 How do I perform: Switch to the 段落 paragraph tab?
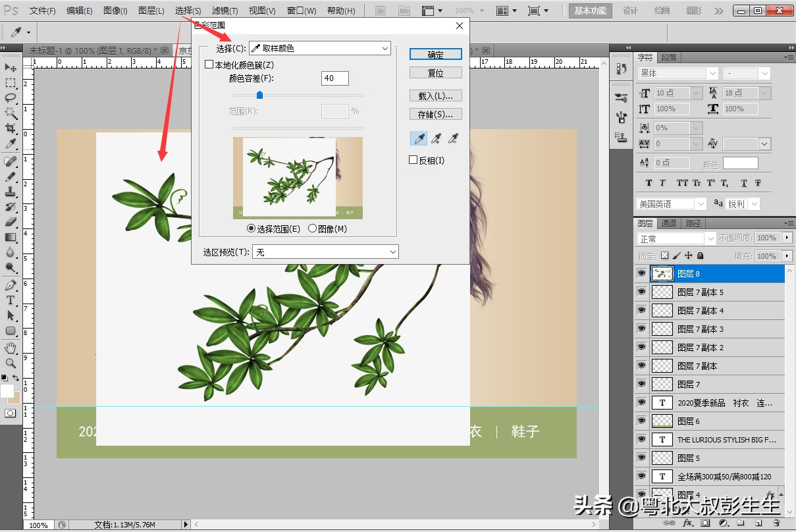point(670,57)
